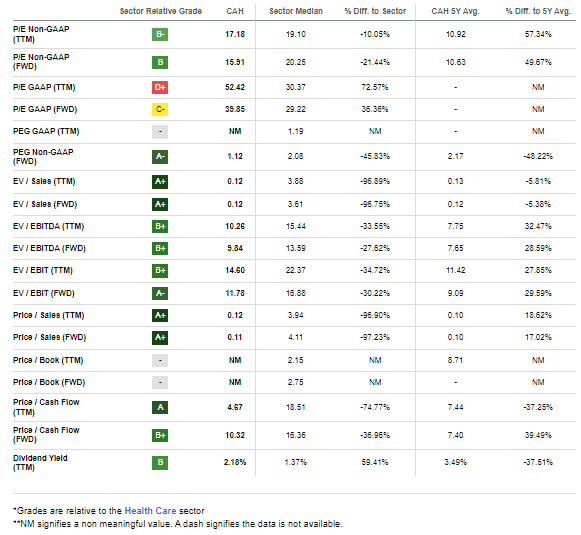This screenshot has height=535, width=581.
Task: Click the A- badge for EV / EBIT (FWD)
Action: click(160, 293)
